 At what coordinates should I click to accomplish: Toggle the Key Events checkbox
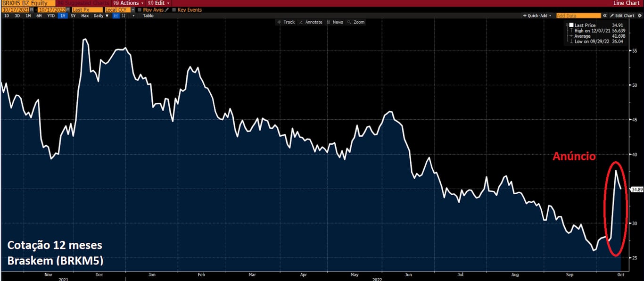(174, 9)
